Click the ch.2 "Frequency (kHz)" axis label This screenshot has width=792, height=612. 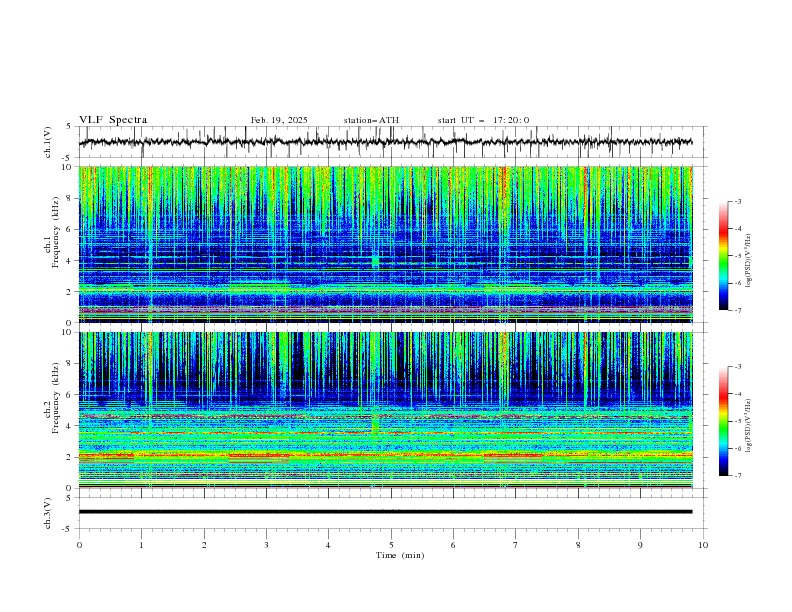(x=55, y=398)
